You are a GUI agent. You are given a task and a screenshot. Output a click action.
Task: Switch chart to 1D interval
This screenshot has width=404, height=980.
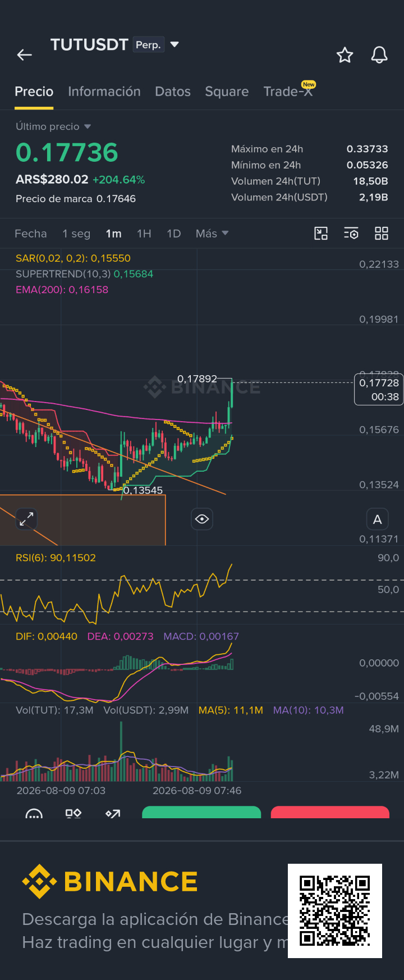click(174, 234)
